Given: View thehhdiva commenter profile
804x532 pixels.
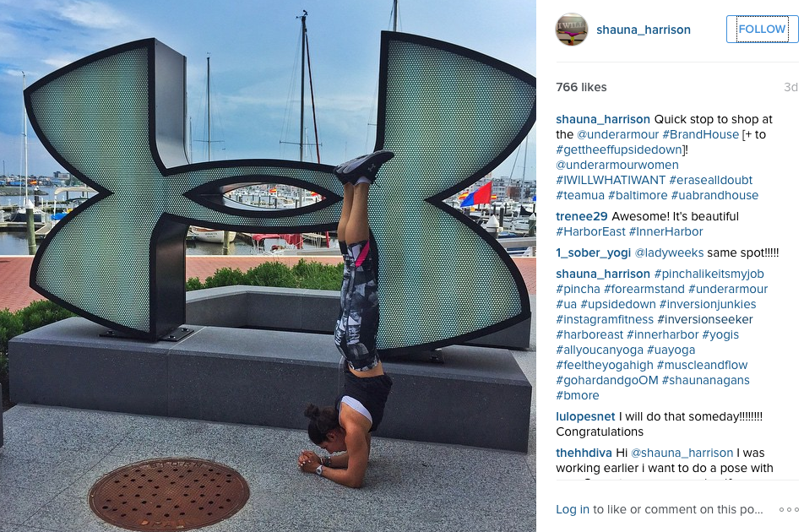Looking at the screenshot, I should click(584, 453).
